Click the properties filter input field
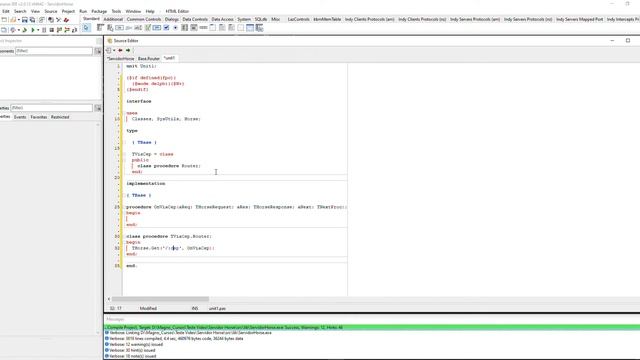 point(51,108)
